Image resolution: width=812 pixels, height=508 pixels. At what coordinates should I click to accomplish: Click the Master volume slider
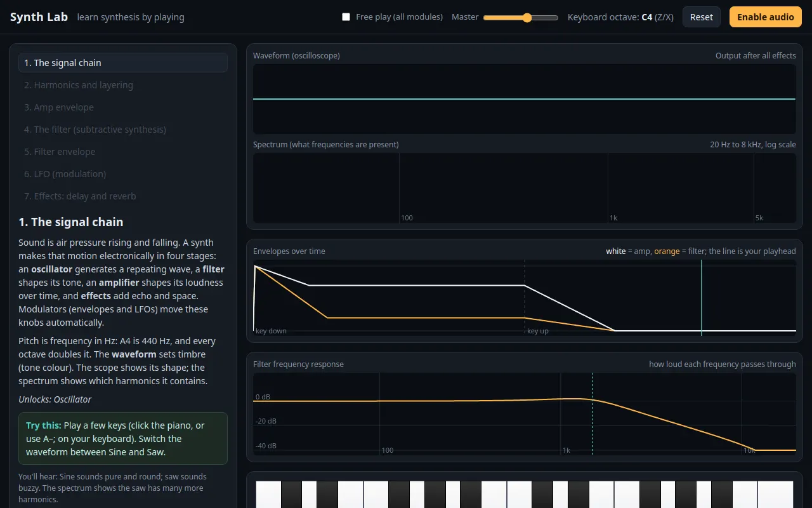point(521,18)
